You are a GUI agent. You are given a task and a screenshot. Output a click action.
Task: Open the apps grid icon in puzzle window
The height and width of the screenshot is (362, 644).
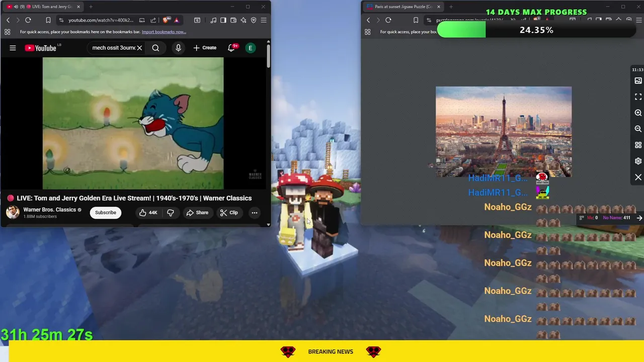point(368,32)
